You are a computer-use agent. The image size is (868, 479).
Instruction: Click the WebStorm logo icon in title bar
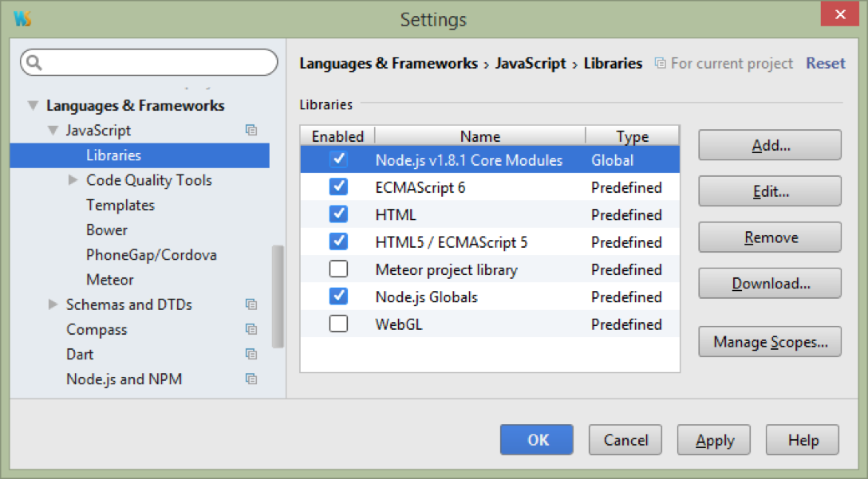(x=22, y=18)
